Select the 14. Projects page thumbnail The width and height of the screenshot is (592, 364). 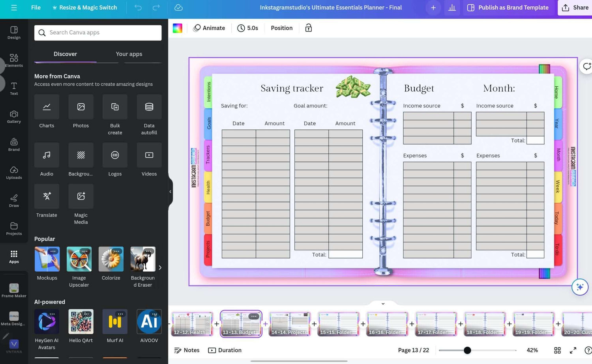[290, 323]
